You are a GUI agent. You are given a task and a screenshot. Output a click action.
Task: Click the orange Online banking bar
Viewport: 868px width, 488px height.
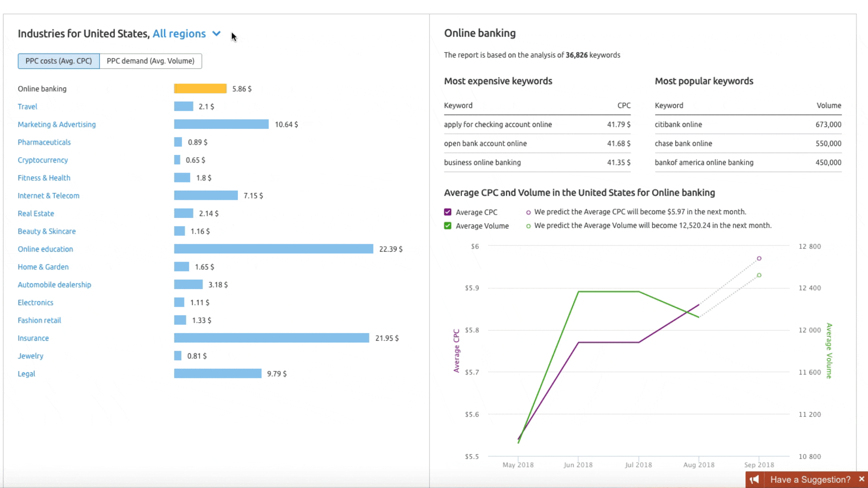[x=200, y=89]
